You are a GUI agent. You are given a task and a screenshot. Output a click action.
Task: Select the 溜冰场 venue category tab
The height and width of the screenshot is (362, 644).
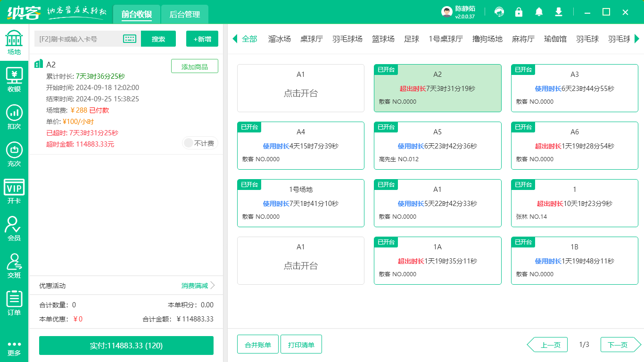point(279,39)
